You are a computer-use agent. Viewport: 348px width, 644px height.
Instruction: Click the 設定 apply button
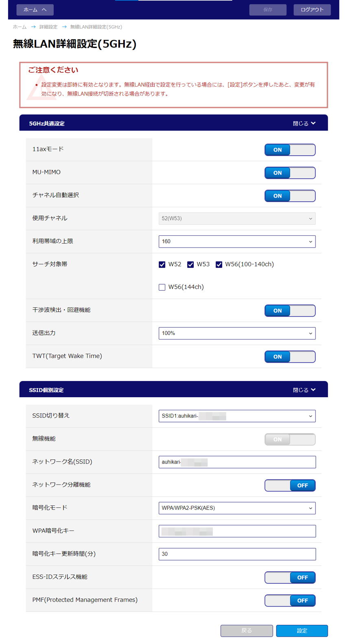click(302, 631)
